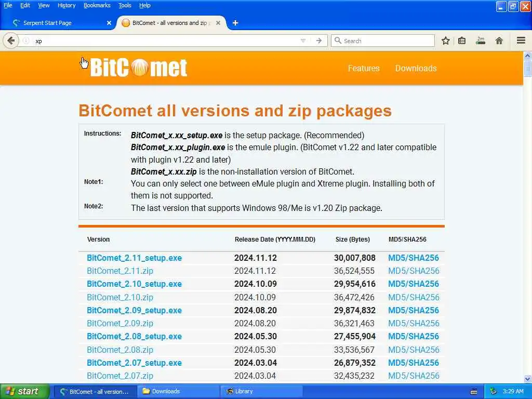The image size is (532, 399).
Task: Click the scrollbar up arrow
Action: point(527,55)
